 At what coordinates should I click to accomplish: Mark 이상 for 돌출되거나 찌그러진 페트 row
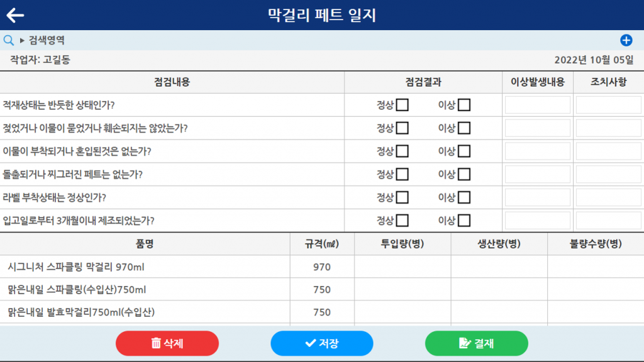pos(464,175)
